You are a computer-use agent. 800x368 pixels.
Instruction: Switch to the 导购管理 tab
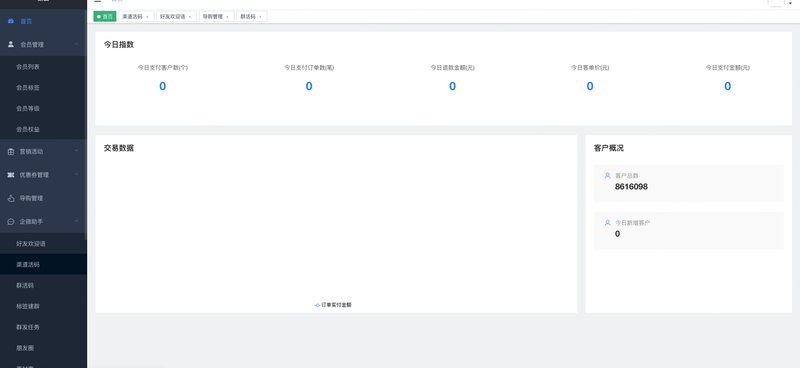(x=216, y=17)
